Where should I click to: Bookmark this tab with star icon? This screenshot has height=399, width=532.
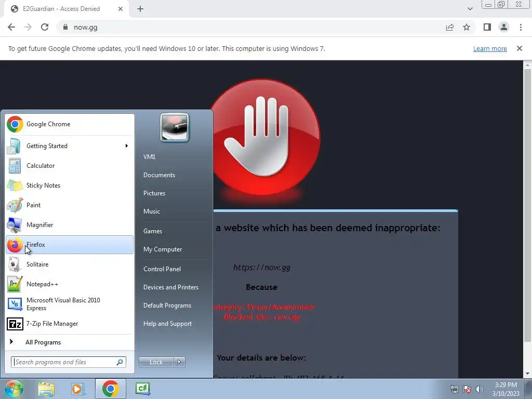pyautogui.click(x=467, y=27)
